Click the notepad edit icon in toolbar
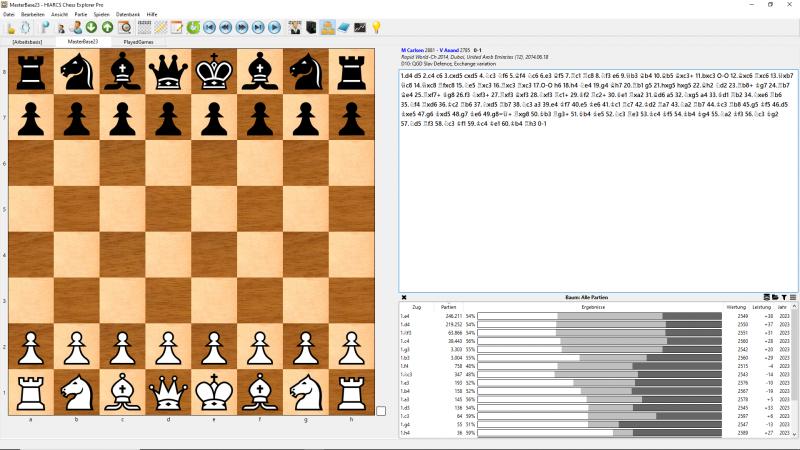This screenshot has height=450, width=800. click(x=175, y=26)
